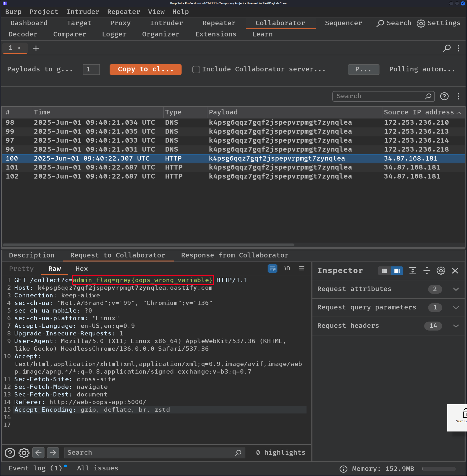Open the Event log link
Screen dimensions: 467x476
coord(35,468)
